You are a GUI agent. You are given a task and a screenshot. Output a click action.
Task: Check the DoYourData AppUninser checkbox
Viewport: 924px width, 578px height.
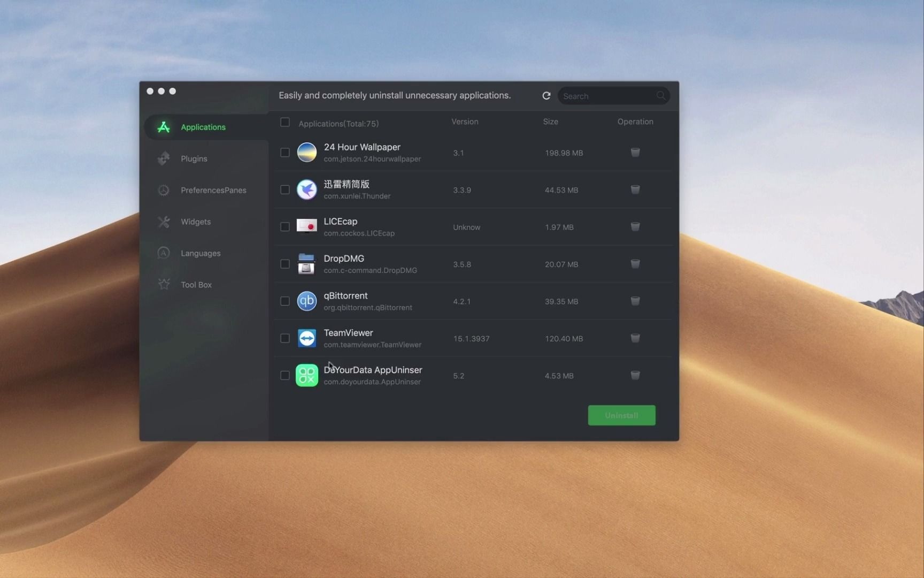click(285, 376)
